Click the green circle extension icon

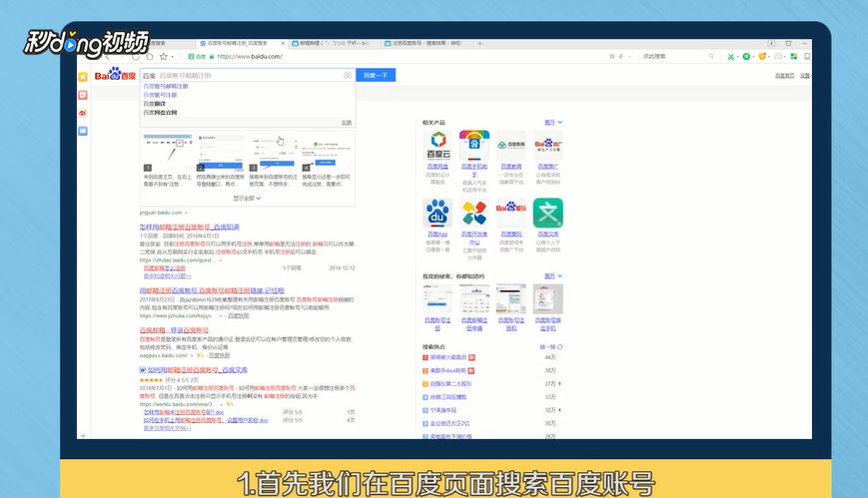[x=746, y=57]
